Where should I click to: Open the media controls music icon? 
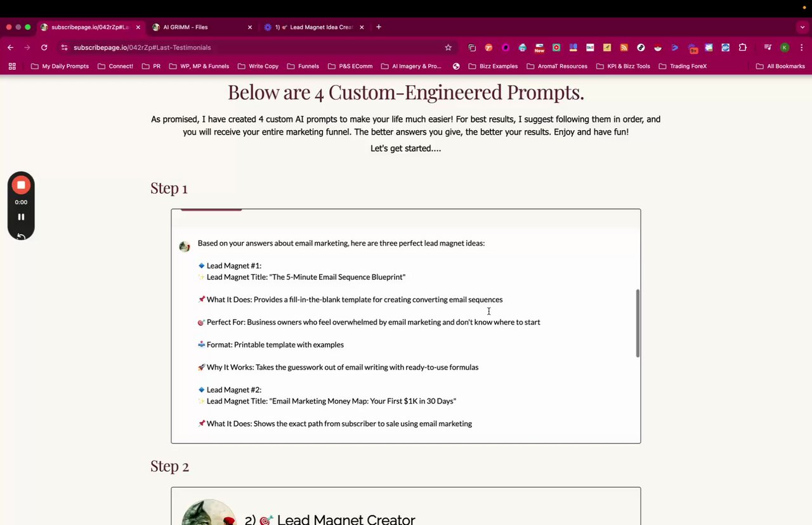768,48
